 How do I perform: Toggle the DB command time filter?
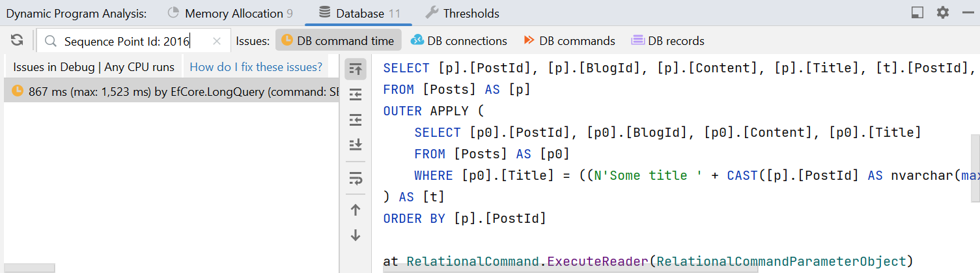click(338, 40)
